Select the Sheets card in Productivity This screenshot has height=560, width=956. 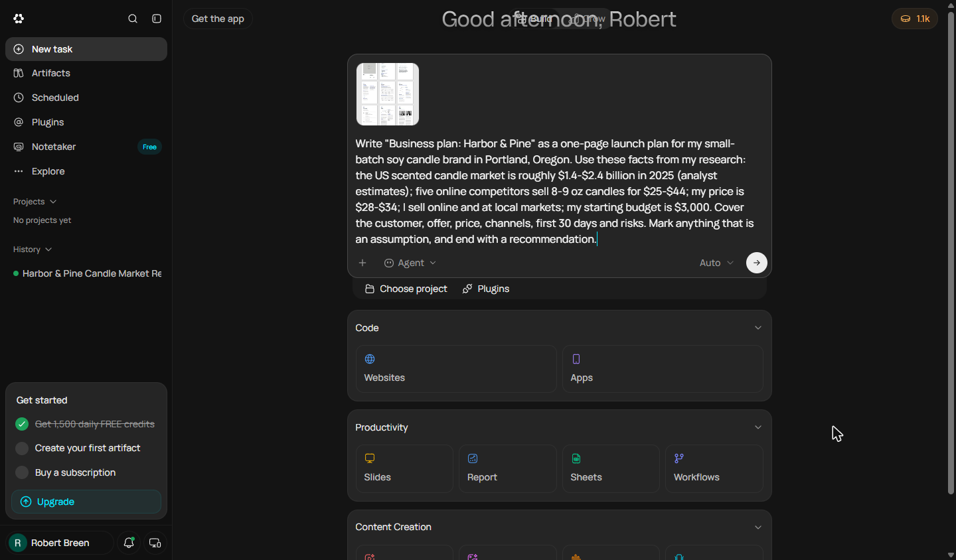611,468
